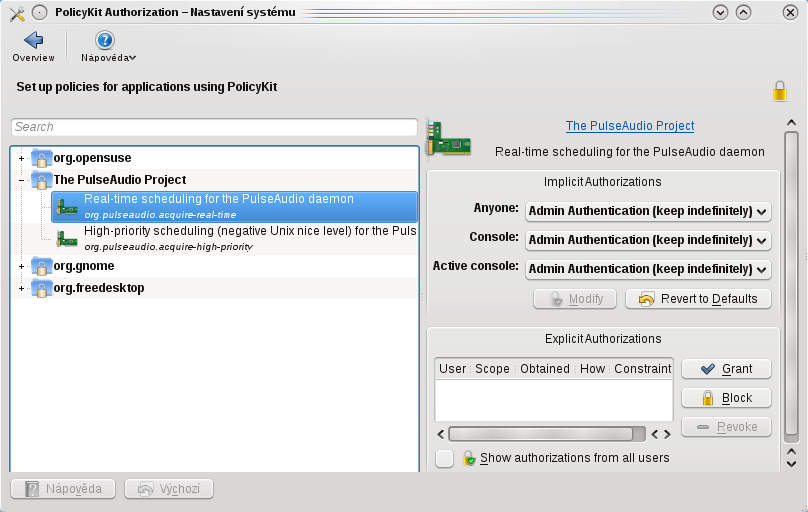Click the shield lock icon beside Show authorizations
This screenshot has width=808, height=512.
(x=468, y=458)
